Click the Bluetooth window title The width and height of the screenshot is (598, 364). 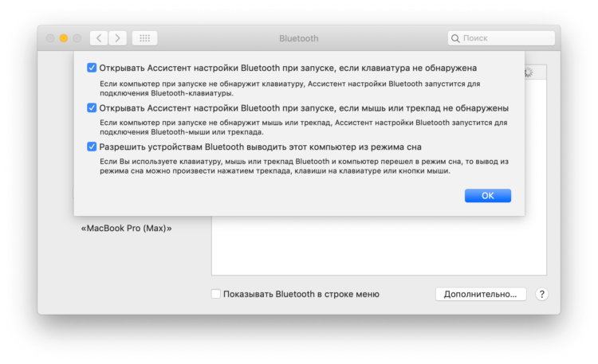point(299,38)
